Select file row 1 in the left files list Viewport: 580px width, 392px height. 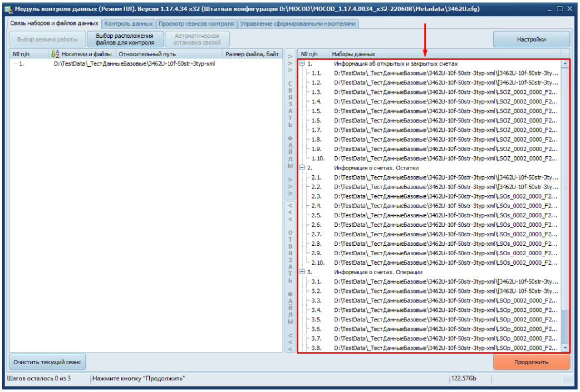point(134,64)
